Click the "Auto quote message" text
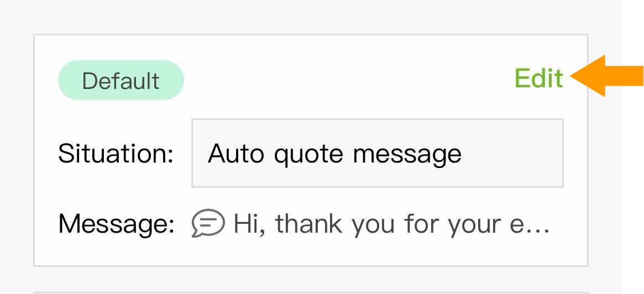The width and height of the screenshot is (644, 294). tap(334, 153)
